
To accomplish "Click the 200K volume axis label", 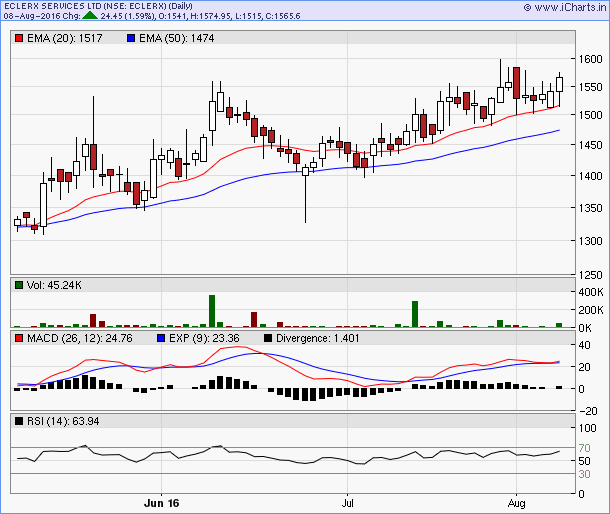I will point(591,310).
